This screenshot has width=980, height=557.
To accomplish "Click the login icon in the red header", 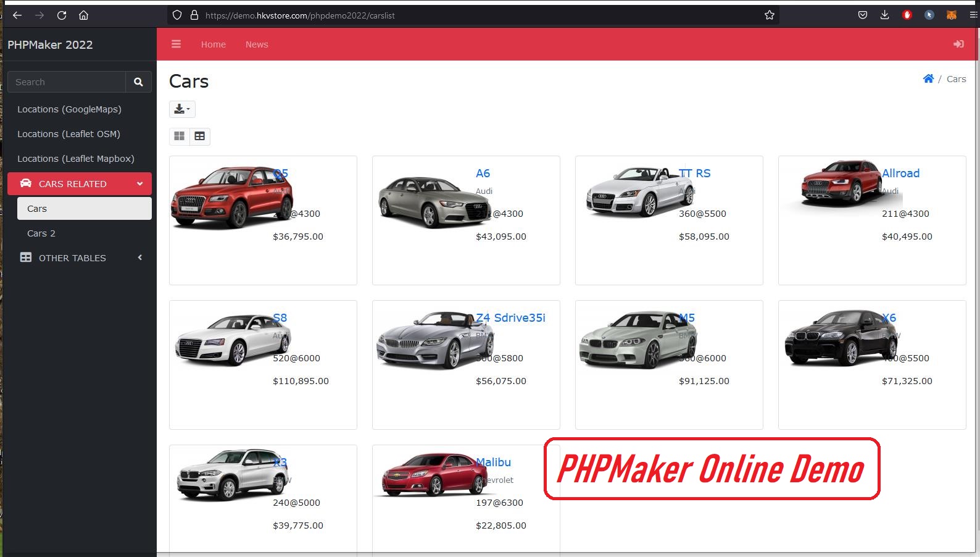I will point(958,44).
